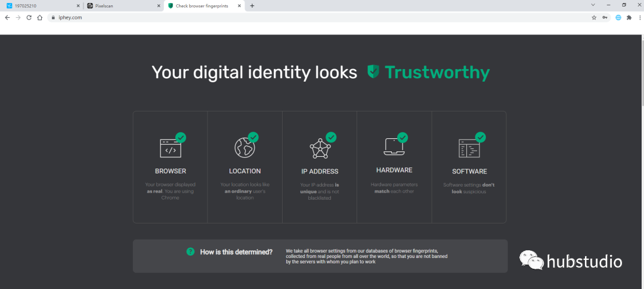Click the Hardware laptop icon

pos(394,147)
